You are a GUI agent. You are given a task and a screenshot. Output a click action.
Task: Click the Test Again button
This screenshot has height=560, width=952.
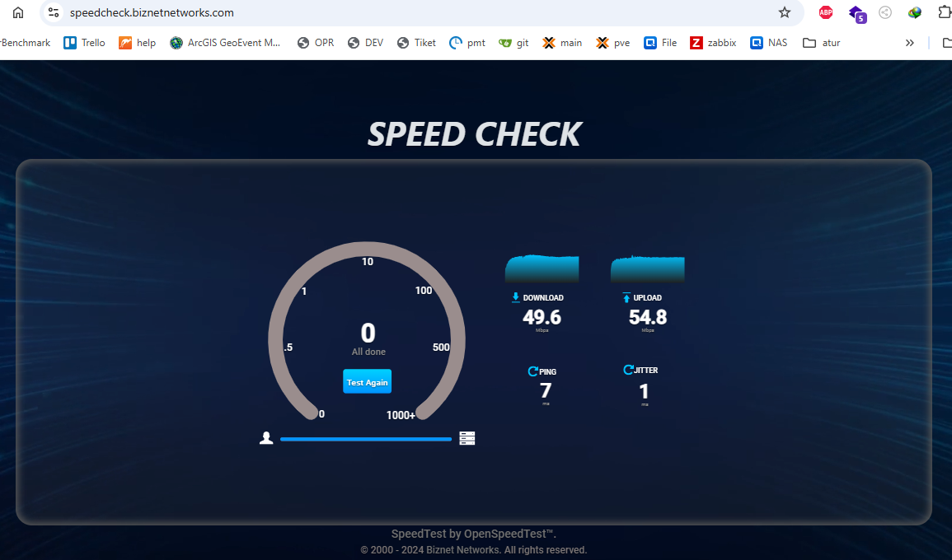click(368, 381)
